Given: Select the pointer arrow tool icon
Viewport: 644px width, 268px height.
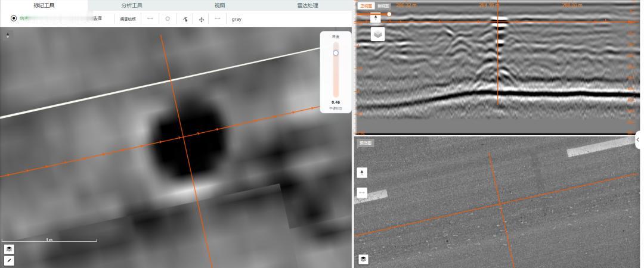Looking at the screenshot, I should (185, 19).
